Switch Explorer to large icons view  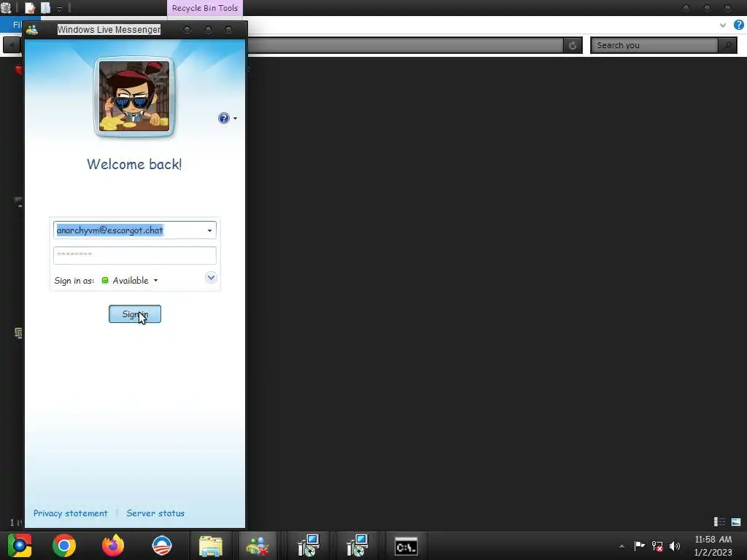click(x=736, y=522)
